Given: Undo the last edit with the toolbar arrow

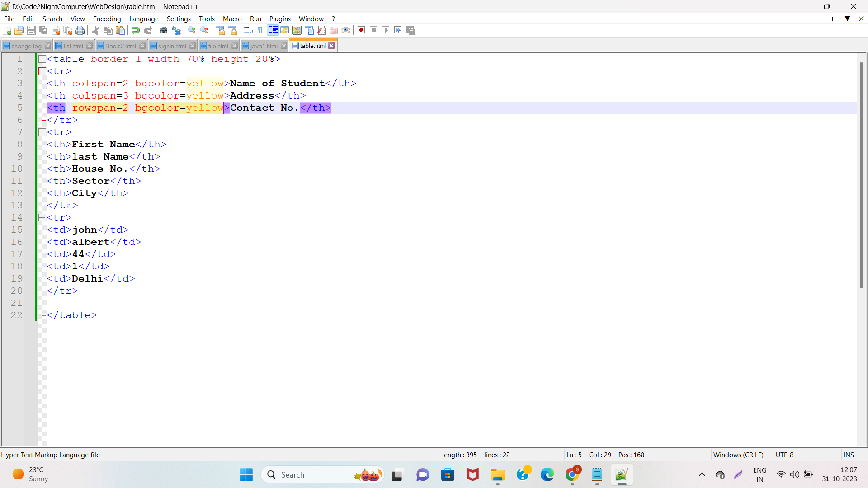Looking at the screenshot, I should click(135, 30).
